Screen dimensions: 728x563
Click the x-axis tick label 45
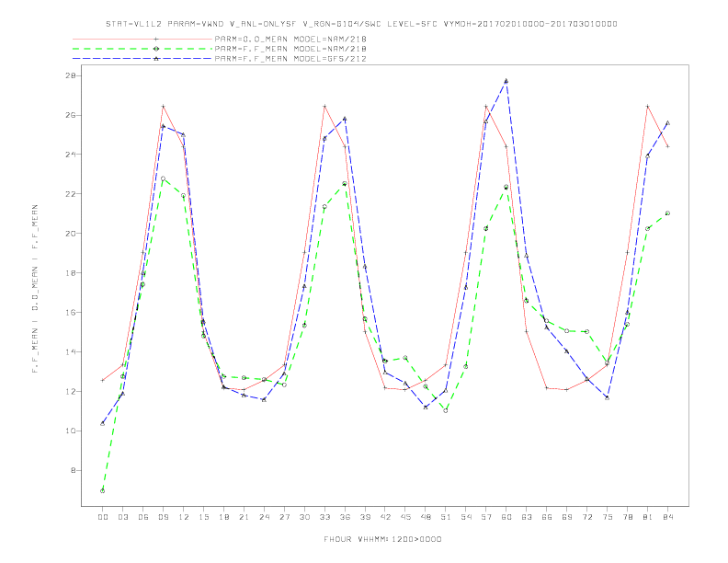(405, 517)
